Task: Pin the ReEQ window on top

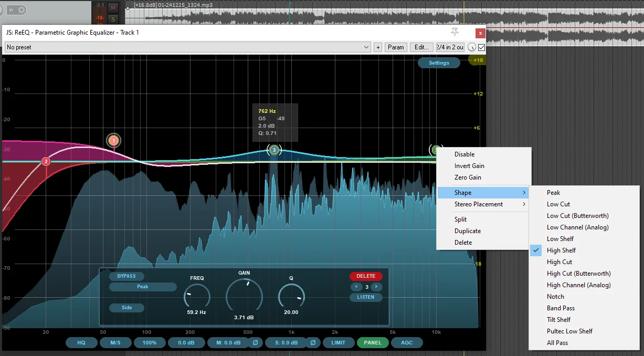Action: click(455, 33)
